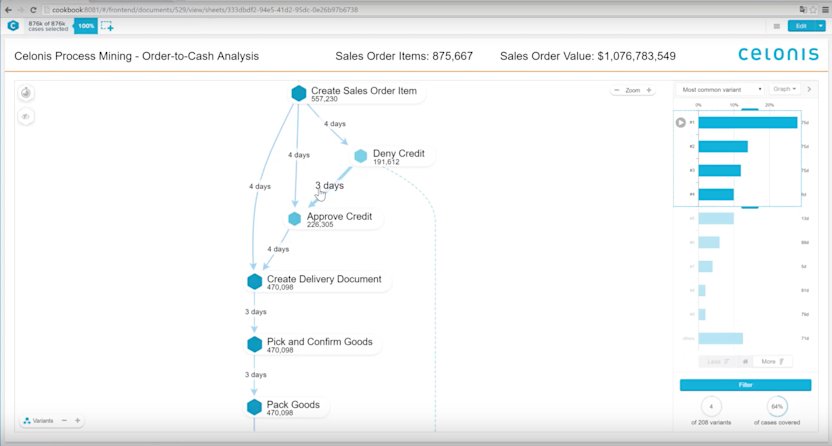Click Sales Order Items: 875,667 KPI
This screenshot has width=832, height=446.
pos(404,56)
